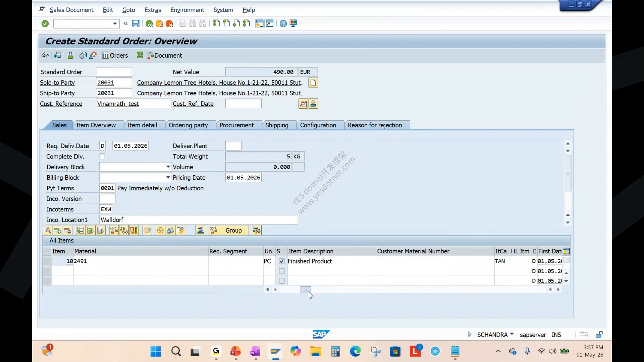Click the Save icon in the toolbar
The width and height of the screenshot is (644, 362).
click(x=136, y=23)
